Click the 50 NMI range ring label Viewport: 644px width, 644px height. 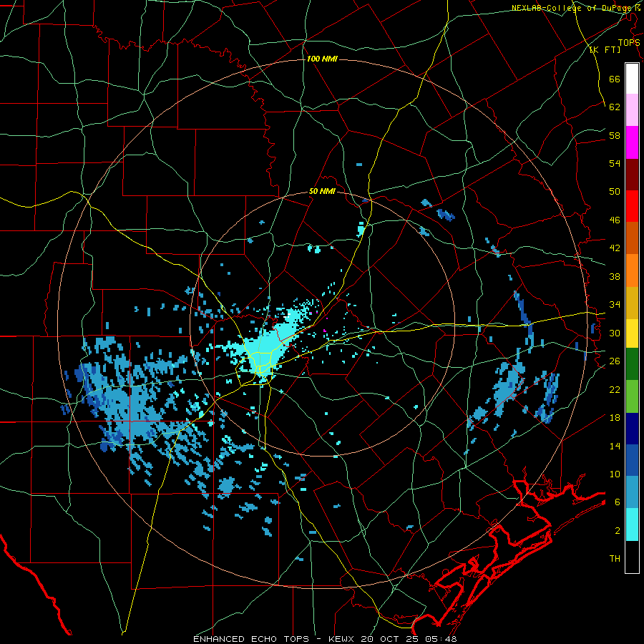322,191
